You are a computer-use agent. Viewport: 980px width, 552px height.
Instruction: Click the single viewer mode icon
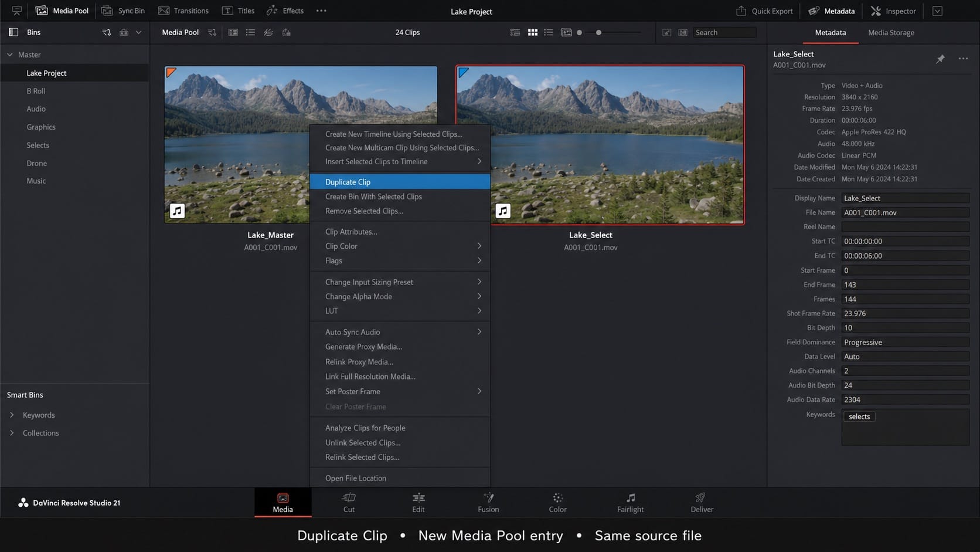(667, 32)
